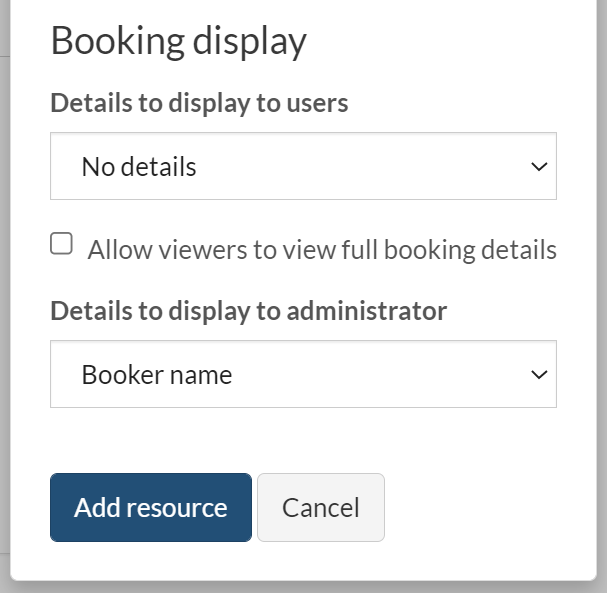Enable 'Allow viewers to view full booking details' checkbox
The width and height of the screenshot is (607, 593).
(x=62, y=244)
